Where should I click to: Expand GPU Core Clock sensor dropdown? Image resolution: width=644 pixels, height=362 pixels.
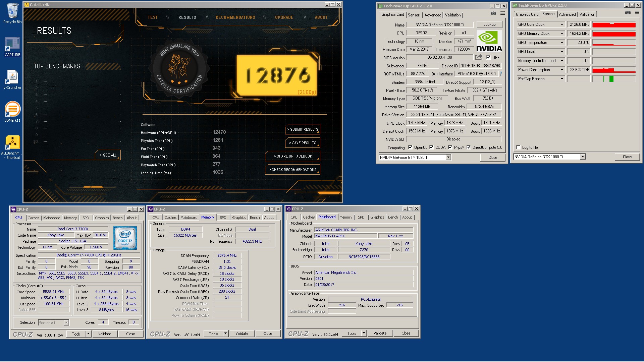tap(562, 24)
